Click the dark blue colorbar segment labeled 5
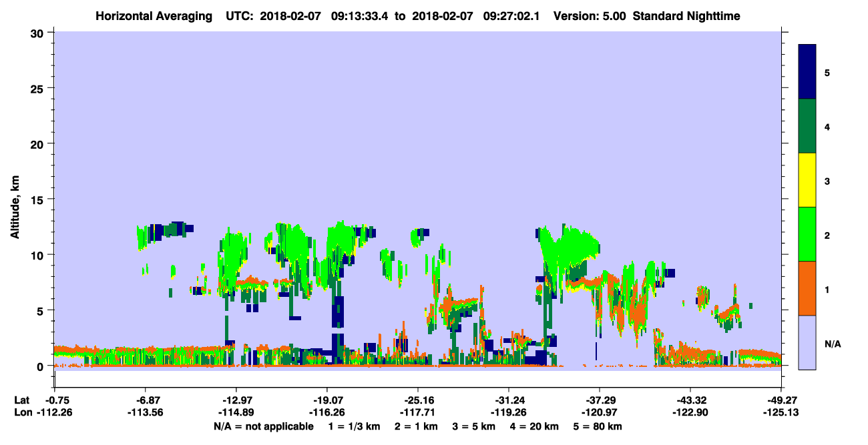This screenshot has height=445, width=868. click(x=807, y=72)
